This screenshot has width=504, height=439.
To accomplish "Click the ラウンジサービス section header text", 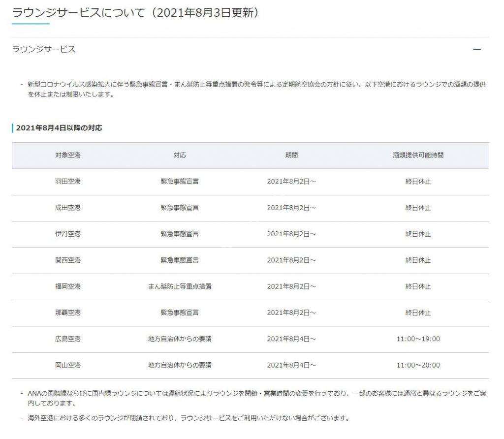I will [x=44, y=49].
